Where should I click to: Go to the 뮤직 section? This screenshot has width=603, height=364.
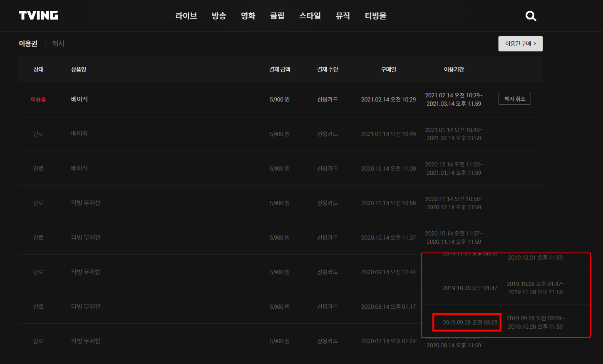[343, 16]
